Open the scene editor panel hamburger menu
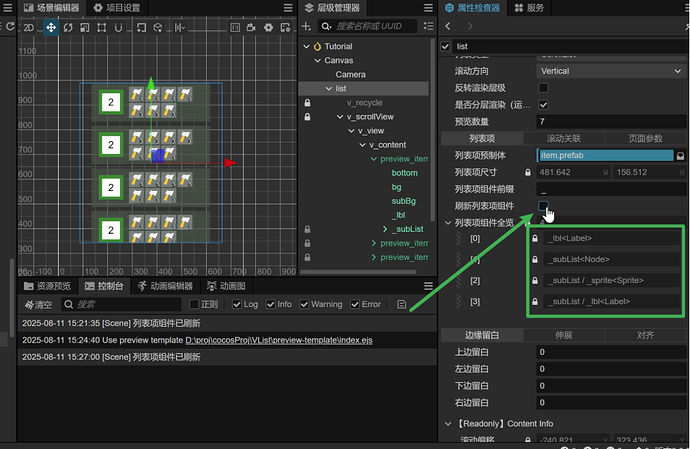 [x=288, y=8]
